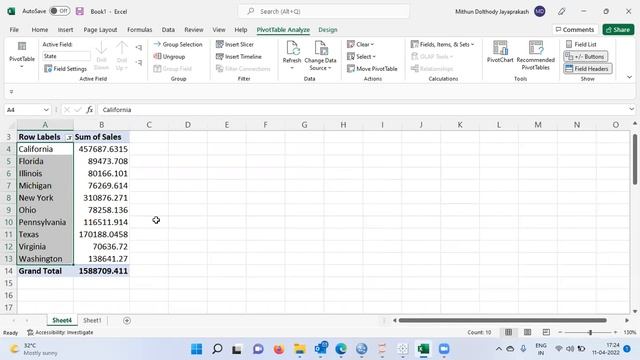Open File Explorer from taskbar
Viewport: 640px width, 360px height.
click(x=300, y=349)
